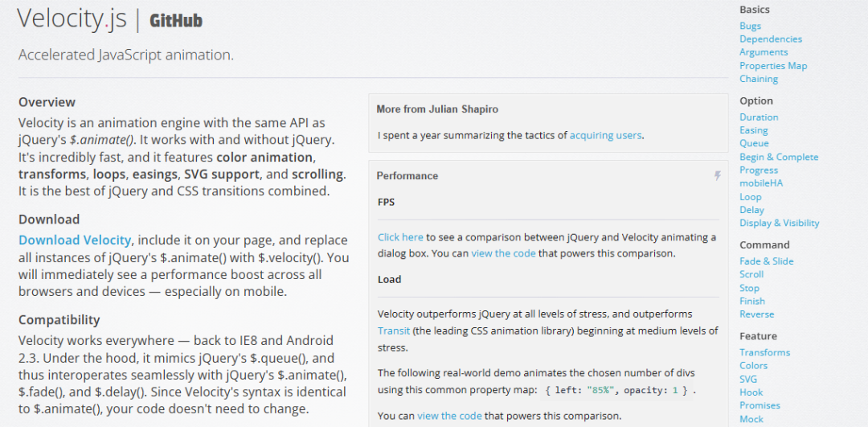Open Transforms feature section
The width and height of the screenshot is (868, 427).
point(764,353)
